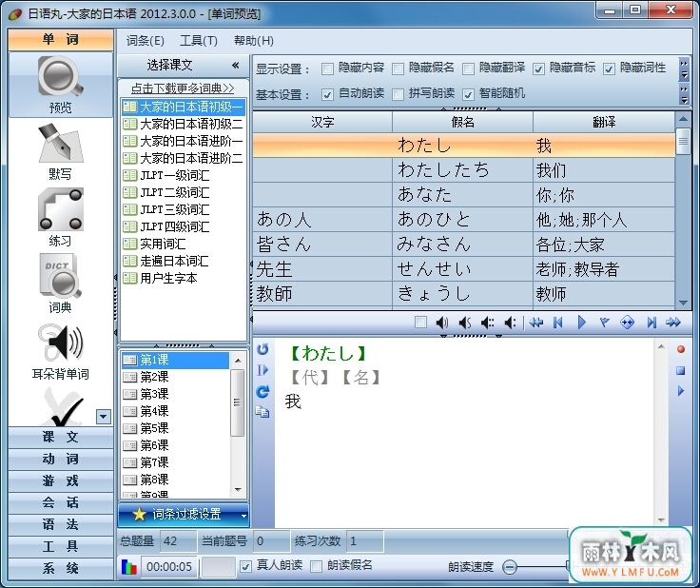Image resolution: width=700 pixels, height=588 pixels.
Task: Collapse the 选择课文 panel with double chevron
Action: [x=236, y=66]
